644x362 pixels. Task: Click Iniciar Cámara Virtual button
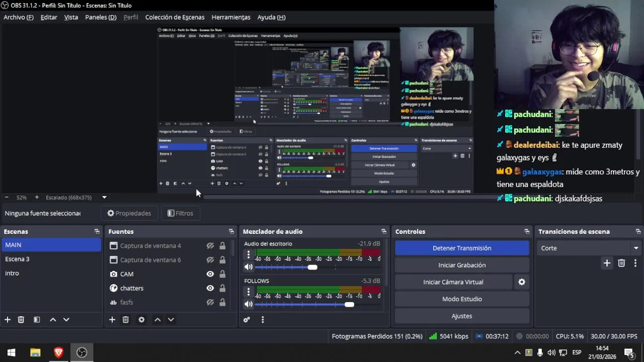point(453,282)
